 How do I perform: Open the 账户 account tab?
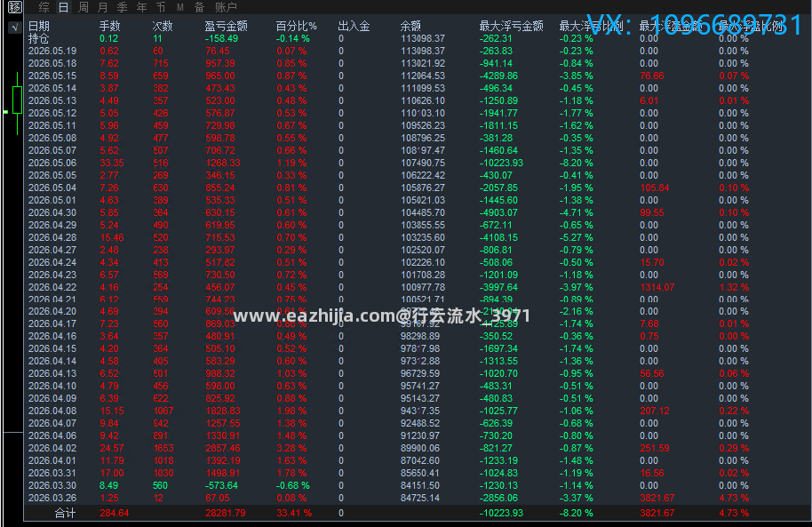[x=226, y=7]
